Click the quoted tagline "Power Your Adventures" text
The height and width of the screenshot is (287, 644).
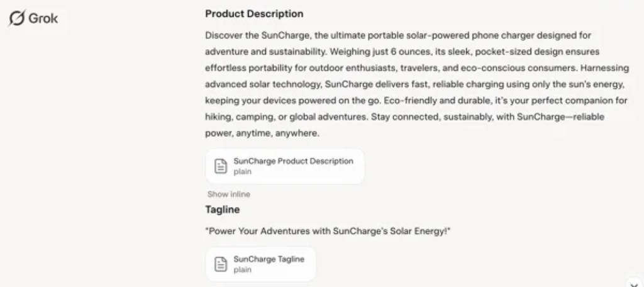(328, 232)
